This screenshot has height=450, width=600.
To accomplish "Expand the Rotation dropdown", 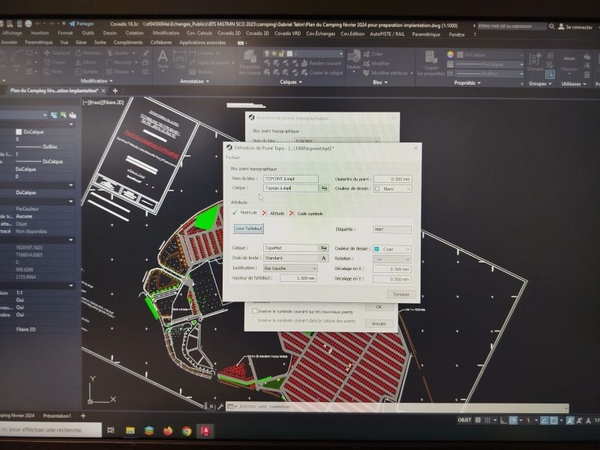I will pyautogui.click(x=391, y=258).
